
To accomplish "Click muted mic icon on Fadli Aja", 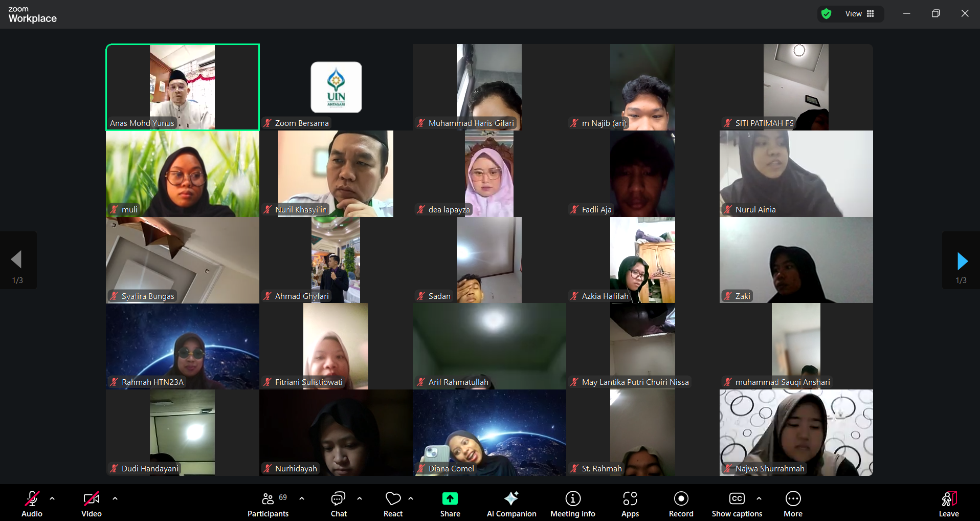I will (x=574, y=209).
